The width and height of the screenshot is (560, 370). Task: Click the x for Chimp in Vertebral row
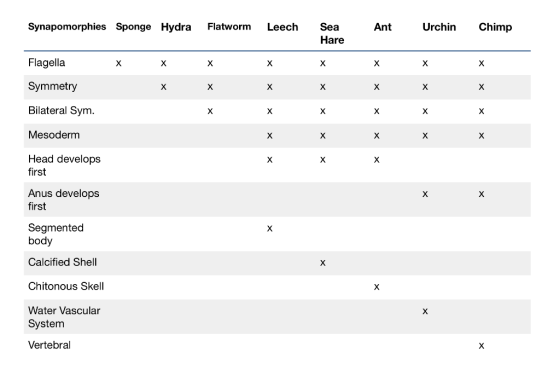481,346
